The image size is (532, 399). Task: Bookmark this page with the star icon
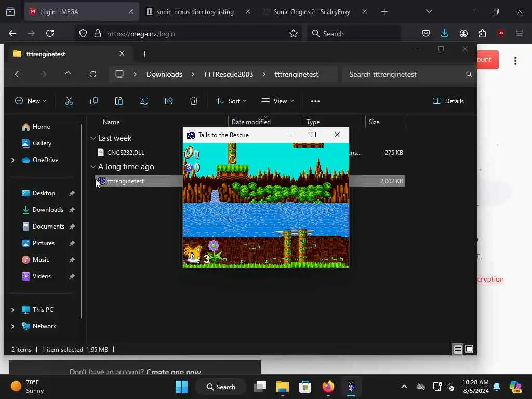click(x=294, y=33)
